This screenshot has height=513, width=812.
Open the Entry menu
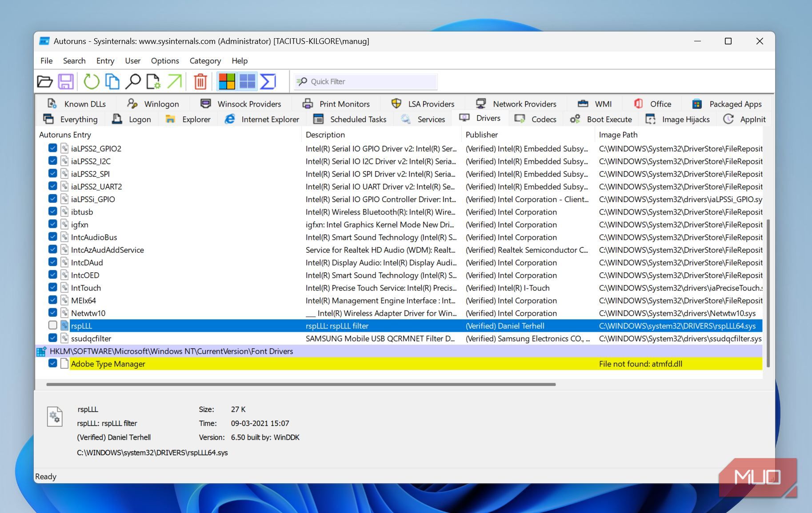(105, 60)
